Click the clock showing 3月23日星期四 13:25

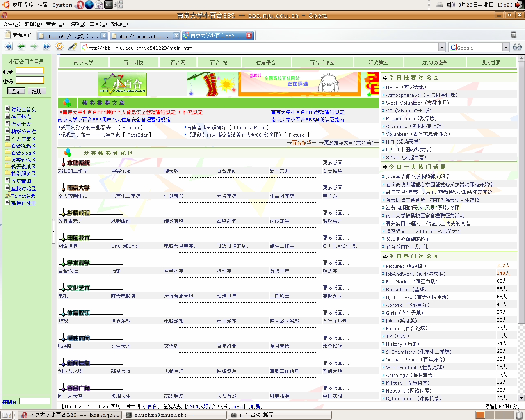[485, 5]
